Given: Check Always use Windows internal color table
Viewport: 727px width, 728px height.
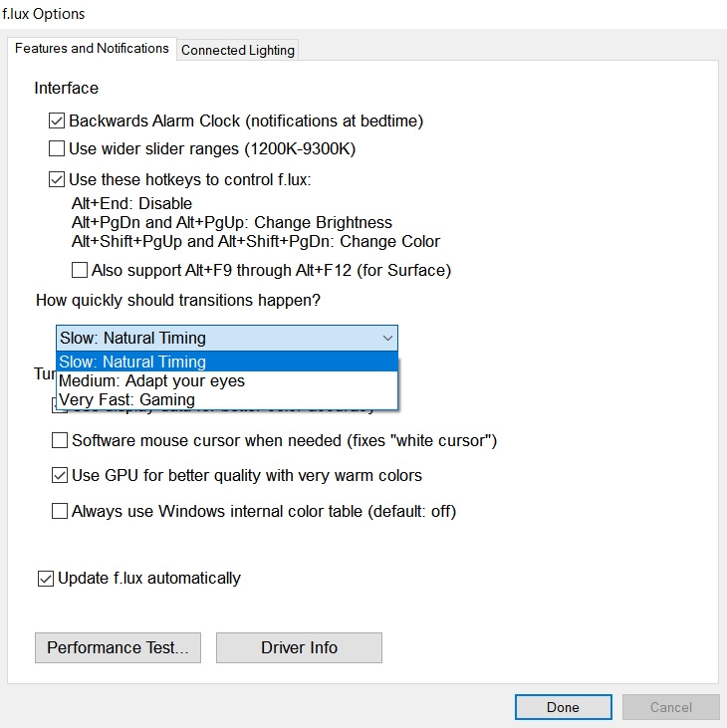Looking at the screenshot, I should pos(60,512).
